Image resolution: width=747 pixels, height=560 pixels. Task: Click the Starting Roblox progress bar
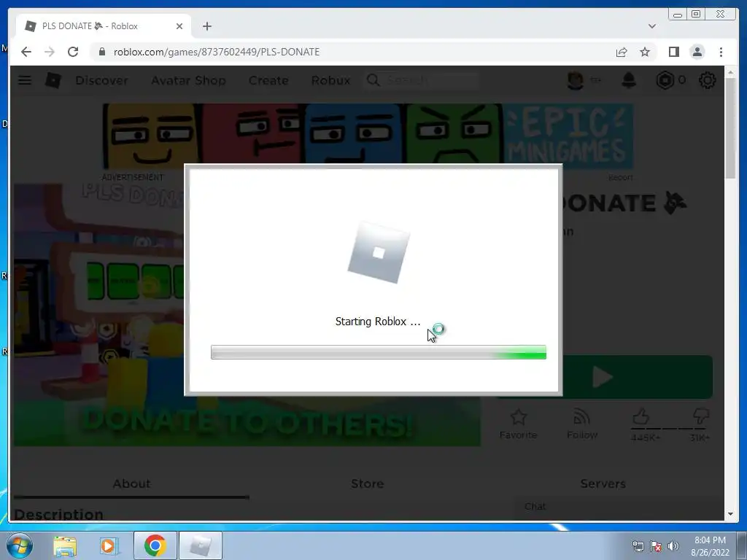click(379, 352)
